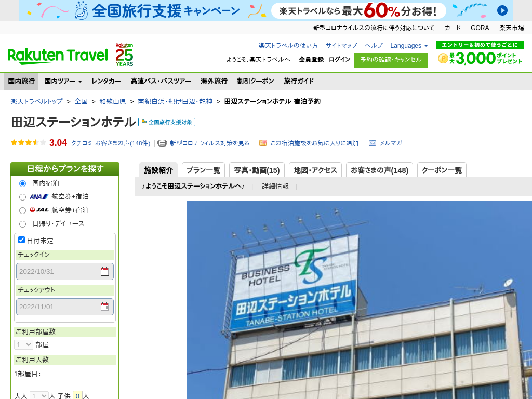Click ♪ようこそ田辺ステーションホテルへ♪ sub-tab
Image resolution: width=532 pixels, height=399 pixels.
pyautogui.click(x=193, y=187)
